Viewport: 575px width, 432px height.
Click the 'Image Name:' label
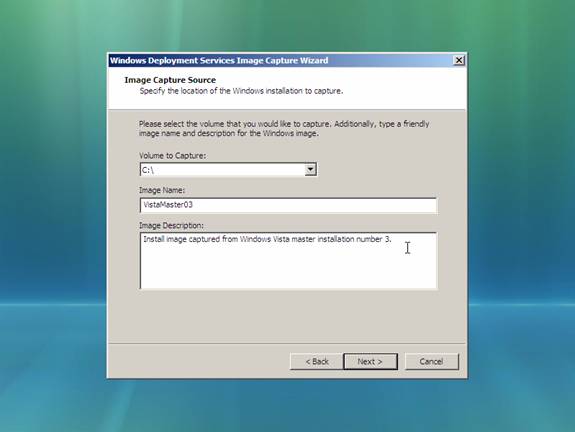162,190
